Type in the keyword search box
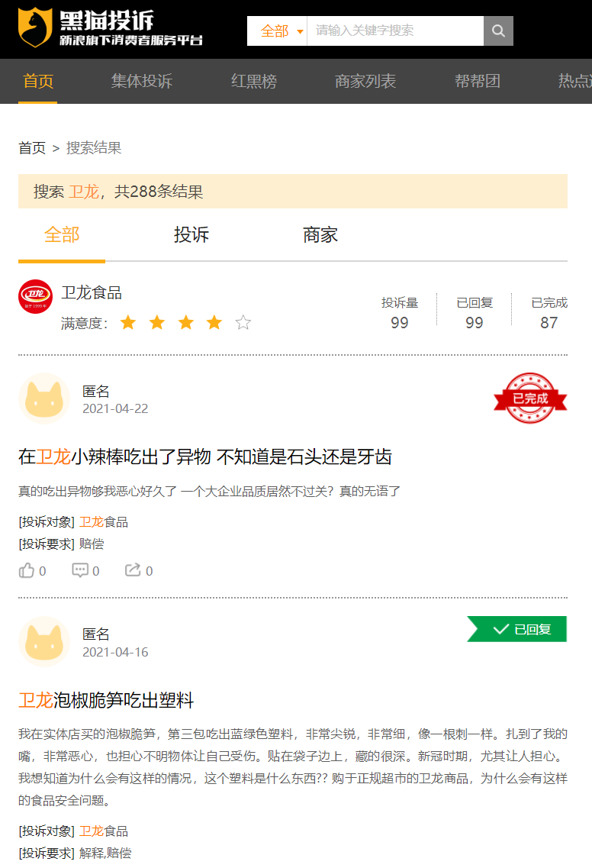The height and width of the screenshot is (868, 592). point(397,31)
